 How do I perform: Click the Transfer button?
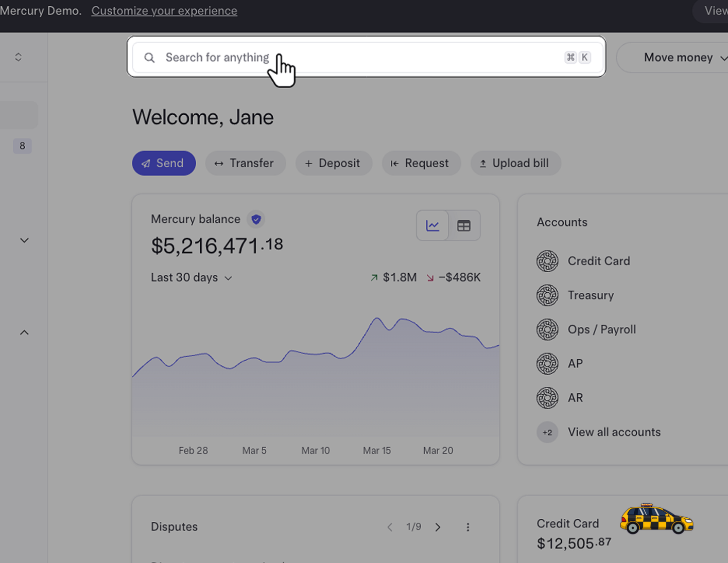pyautogui.click(x=245, y=163)
